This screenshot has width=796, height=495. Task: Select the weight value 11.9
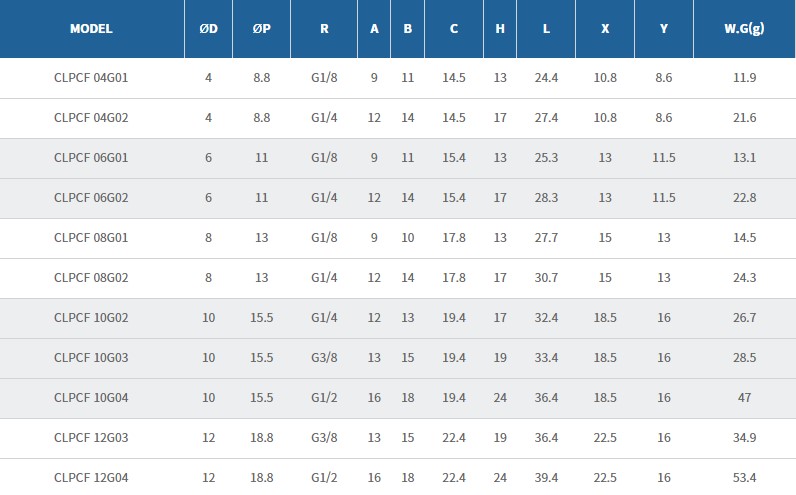coord(744,77)
